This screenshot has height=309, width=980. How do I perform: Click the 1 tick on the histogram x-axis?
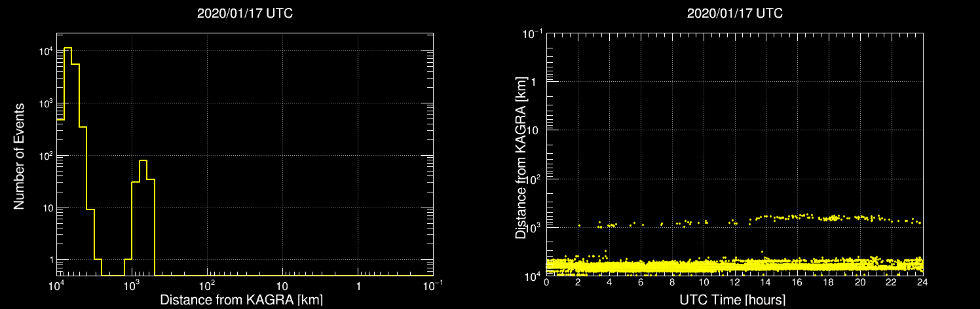coord(358,287)
